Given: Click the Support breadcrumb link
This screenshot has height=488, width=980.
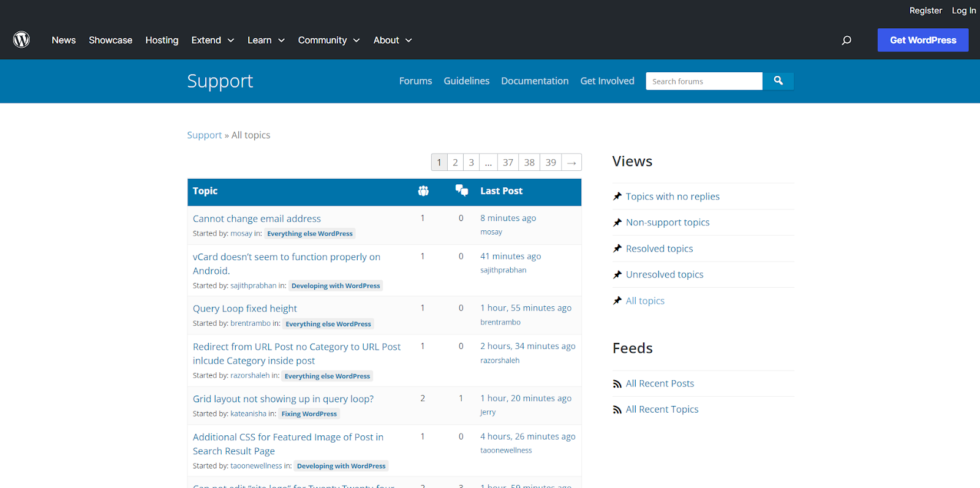Looking at the screenshot, I should 205,135.
